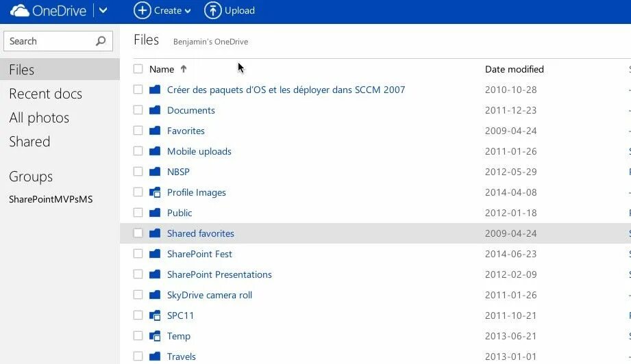Screen dimensions: 631x364
Task: Click the SharePoint Fest folder icon
Action: [x=155, y=254]
